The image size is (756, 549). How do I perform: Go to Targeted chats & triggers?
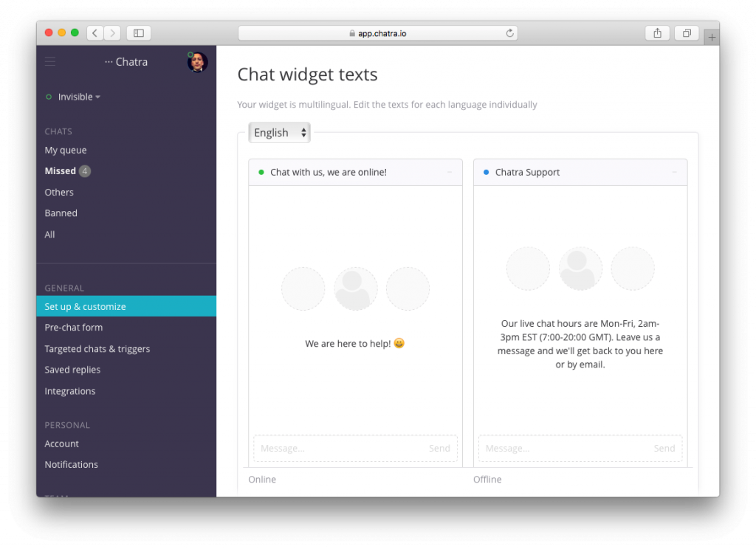97,349
